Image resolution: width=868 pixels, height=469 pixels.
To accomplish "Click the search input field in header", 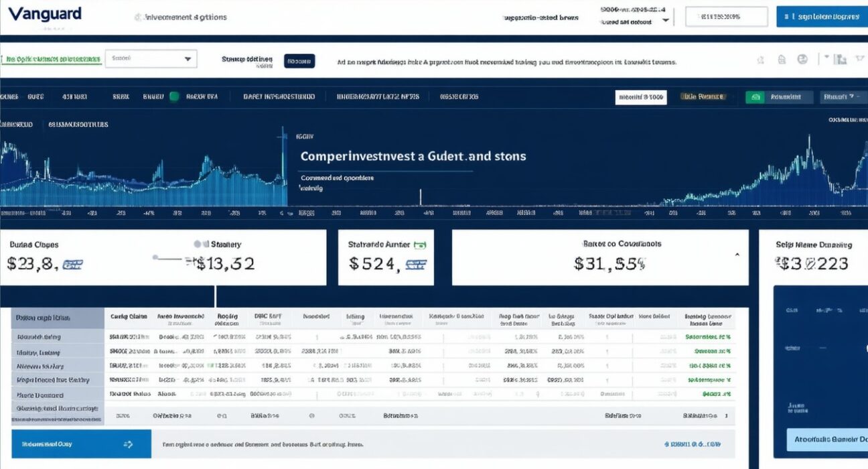I will click(x=726, y=17).
